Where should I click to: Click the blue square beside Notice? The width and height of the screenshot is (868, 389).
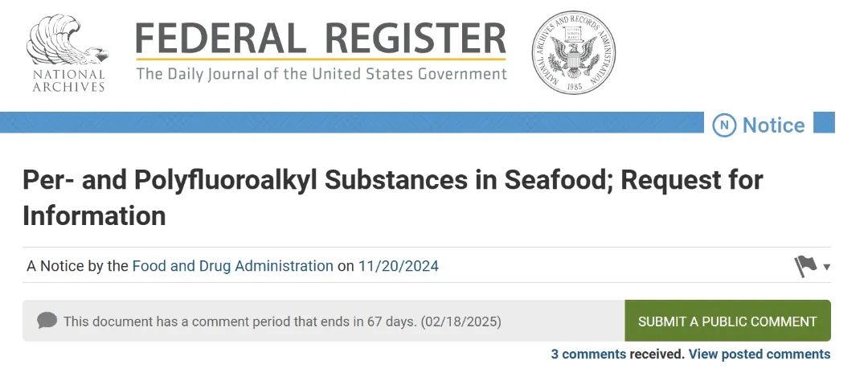[824, 122]
